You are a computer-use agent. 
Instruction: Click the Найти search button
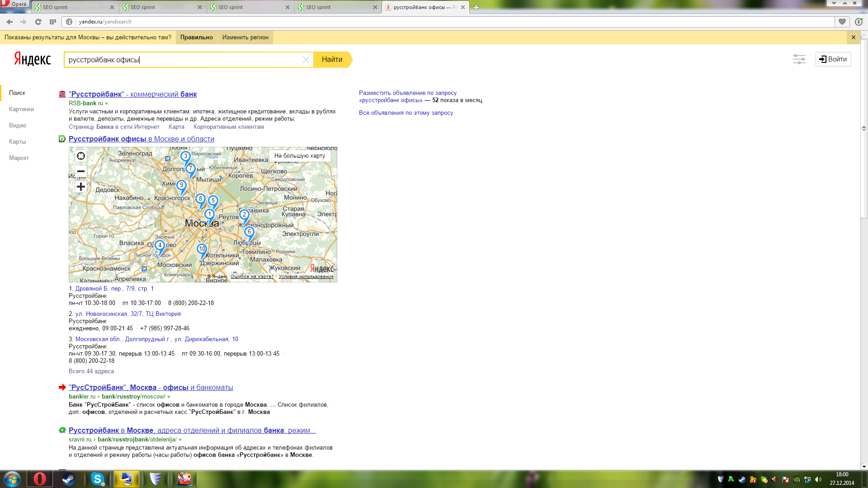pyautogui.click(x=332, y=60)
